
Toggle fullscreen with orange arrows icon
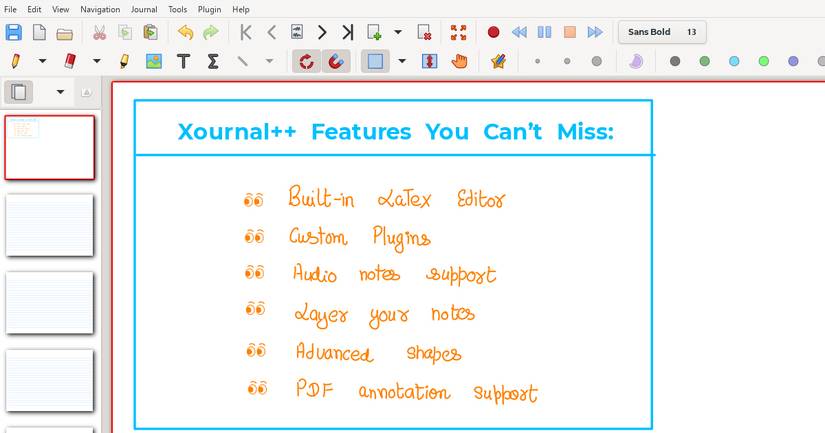coord(458,33)
